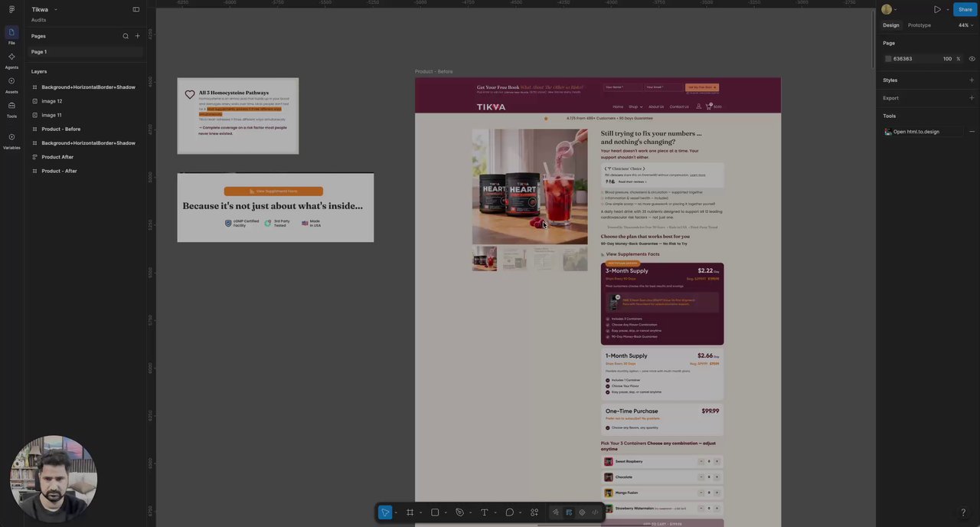Open the Assets sidebar panel
The height and width of the screenshot is (527, 980).
11,84
